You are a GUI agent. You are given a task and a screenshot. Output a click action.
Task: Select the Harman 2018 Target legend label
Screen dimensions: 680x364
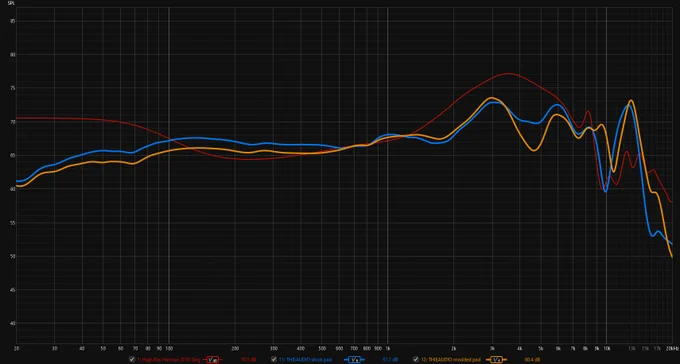point(169,360)
